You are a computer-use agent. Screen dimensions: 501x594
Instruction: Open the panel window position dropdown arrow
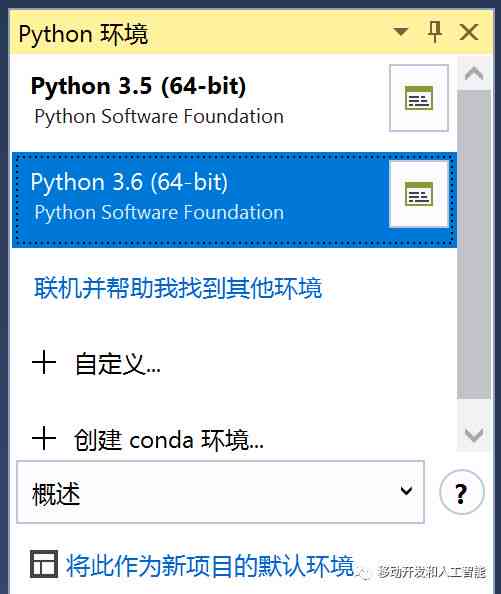401,31
